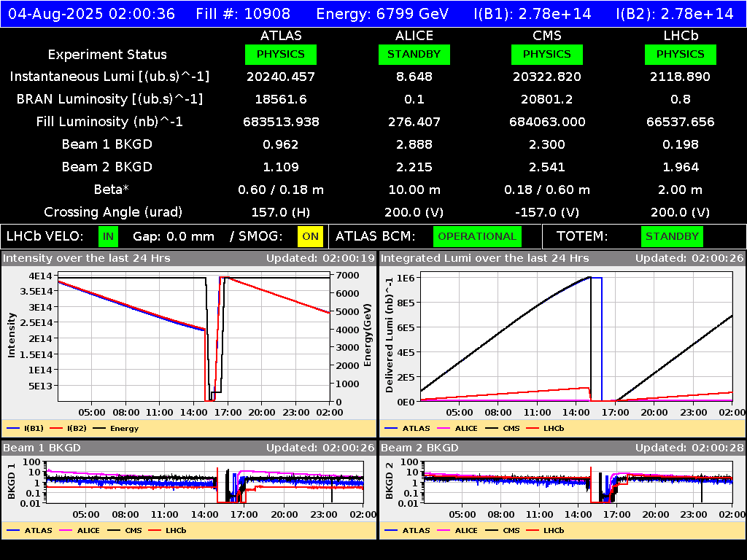747x560 pixels.
Task: Click the I(B2) 2.78e+14 header value
Action: pos(675,13)
